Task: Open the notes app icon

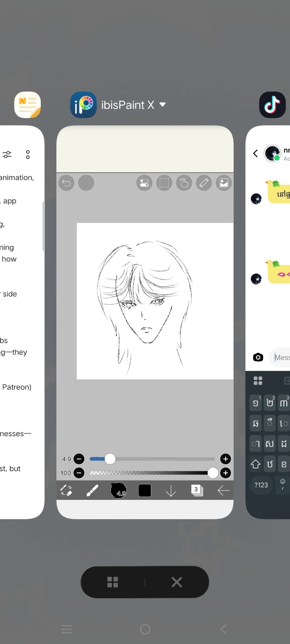Action: tap(27, 105)
